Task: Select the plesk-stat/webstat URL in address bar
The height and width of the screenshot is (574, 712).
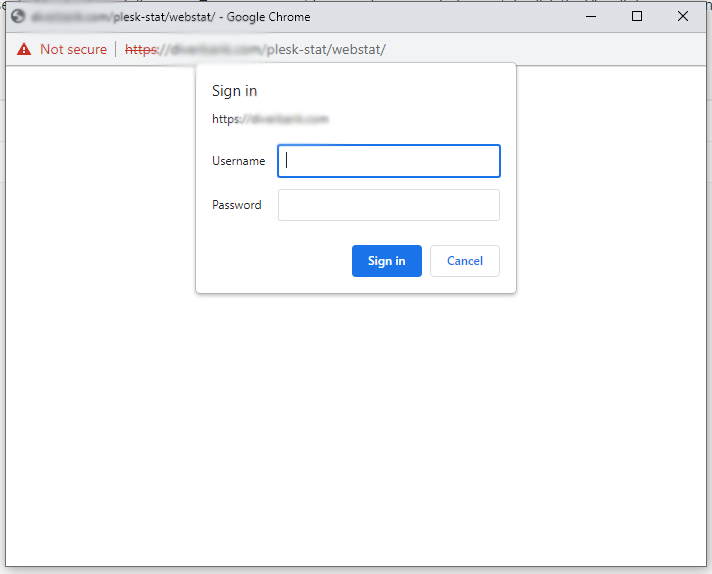Action: pyautogui.click(x=255, y=49)
